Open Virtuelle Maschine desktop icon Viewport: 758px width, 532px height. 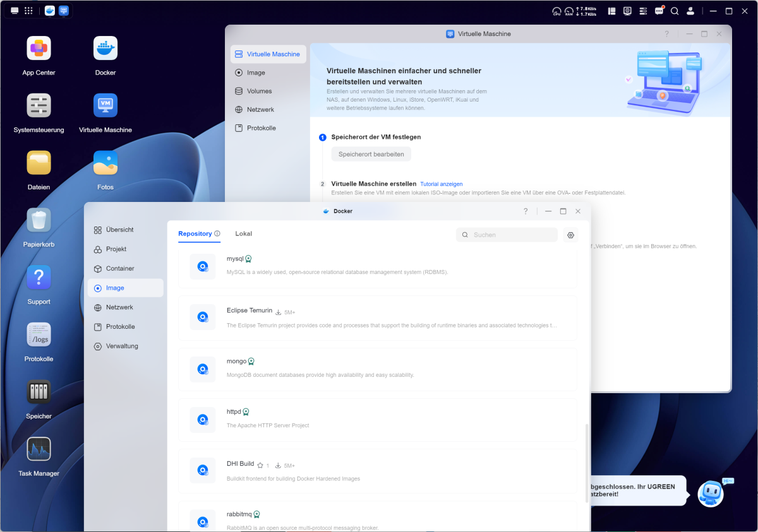pyautogui.click(x=105, y=105)
